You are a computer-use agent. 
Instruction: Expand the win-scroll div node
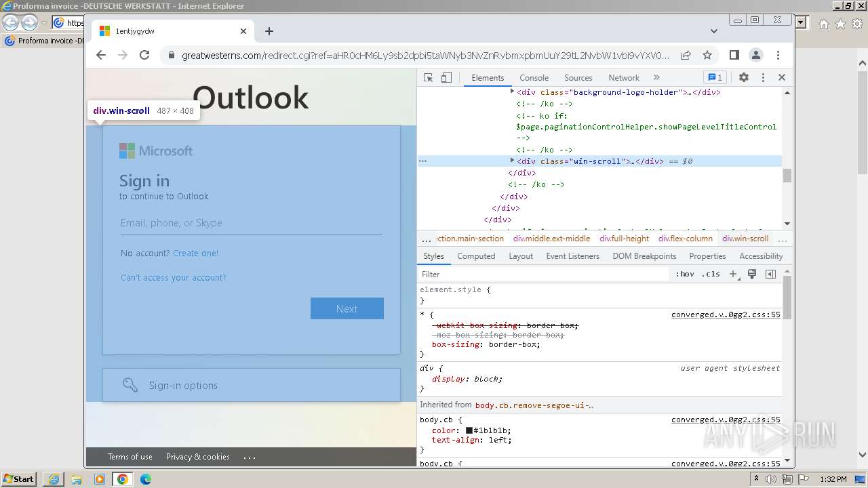pyautogui.click(x=512, y=161)
